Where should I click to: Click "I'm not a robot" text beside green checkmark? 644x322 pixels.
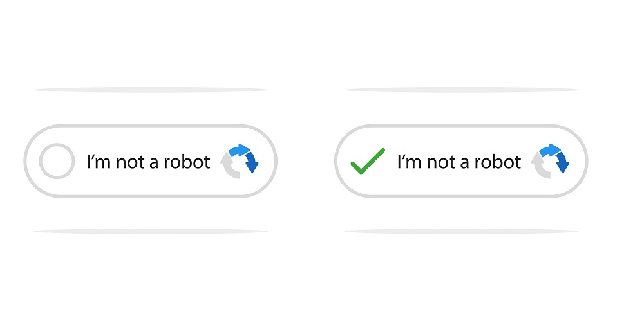pyautogui.click(x=459, y=162)
